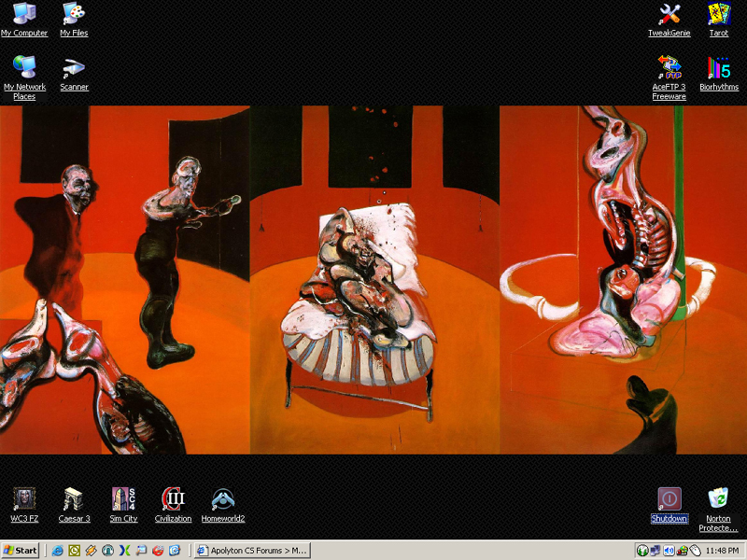
Task: Open the Sim City shortcut
Action: 123,499
